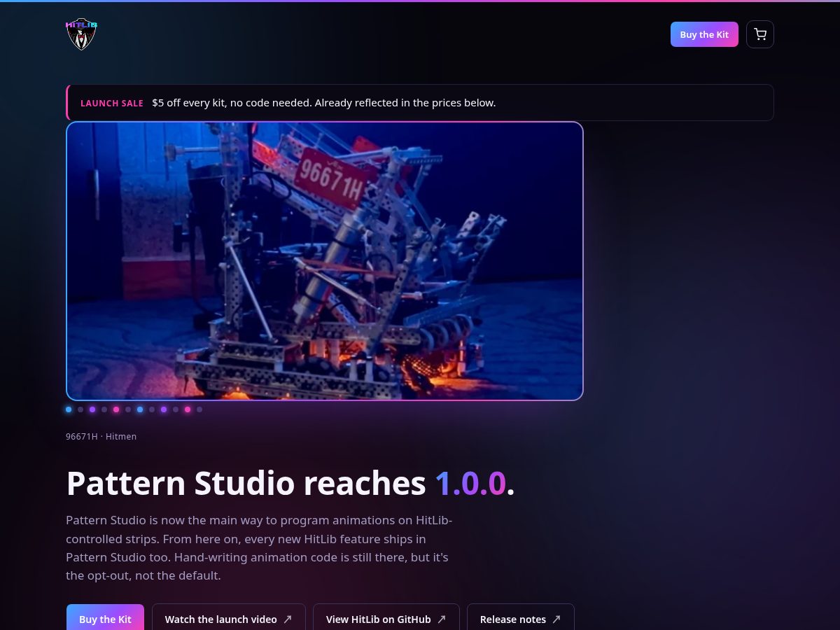
Task: Select the first blue carousel dot
Action: (69, 409)
